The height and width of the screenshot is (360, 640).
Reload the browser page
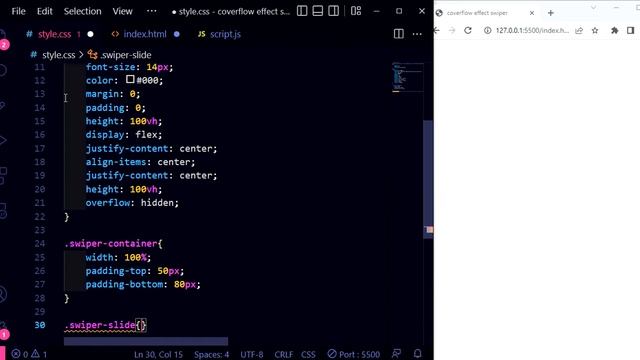(468, 30)
